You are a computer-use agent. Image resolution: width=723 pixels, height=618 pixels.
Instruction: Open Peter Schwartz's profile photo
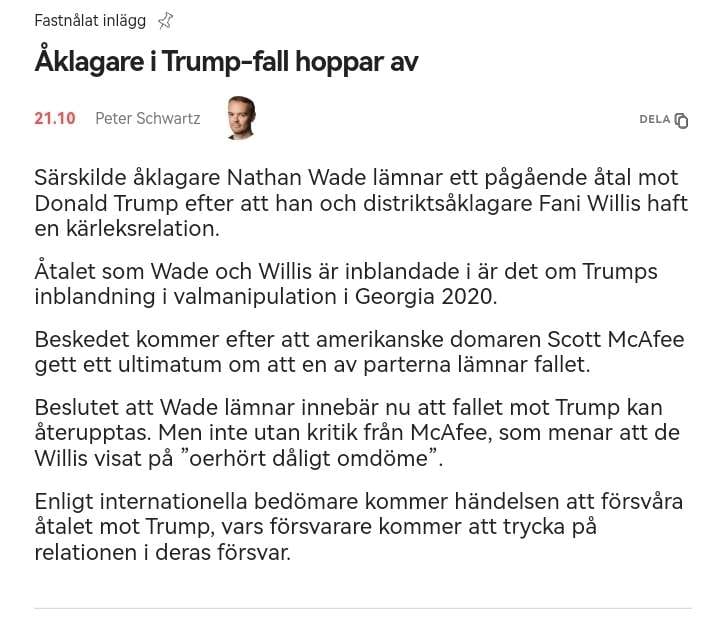coord(240,118)
